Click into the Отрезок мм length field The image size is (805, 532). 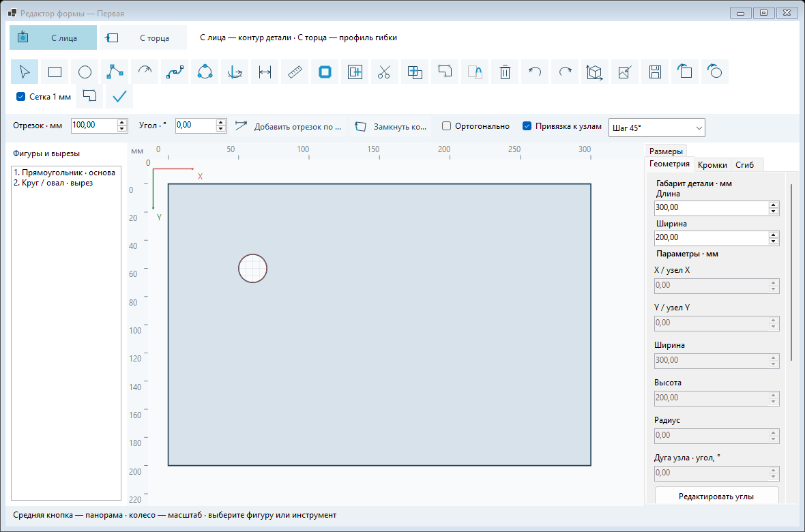tap(94, 125)
